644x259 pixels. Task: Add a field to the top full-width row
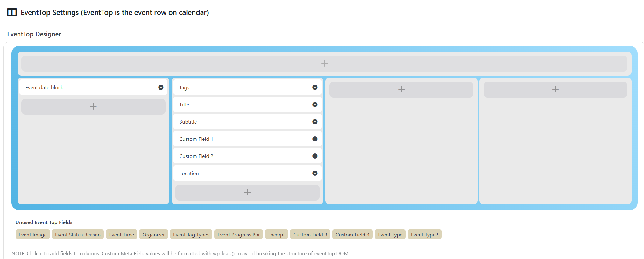pos(324,64)
